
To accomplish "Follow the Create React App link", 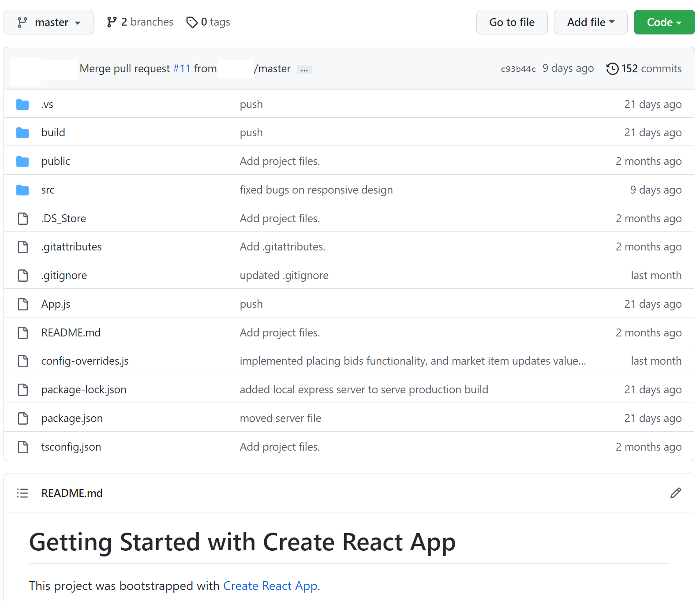I will 270,586.
